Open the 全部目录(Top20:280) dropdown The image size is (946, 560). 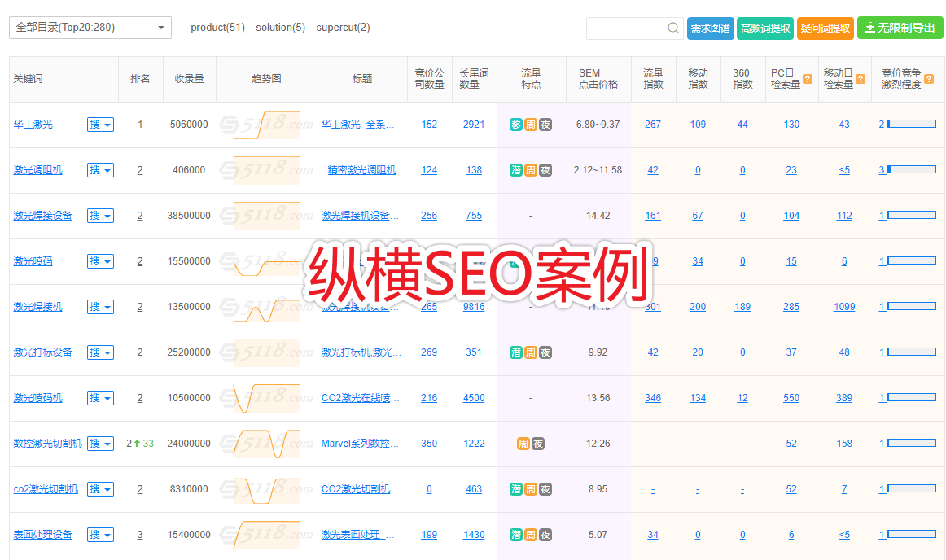click(x=90, y=27)
